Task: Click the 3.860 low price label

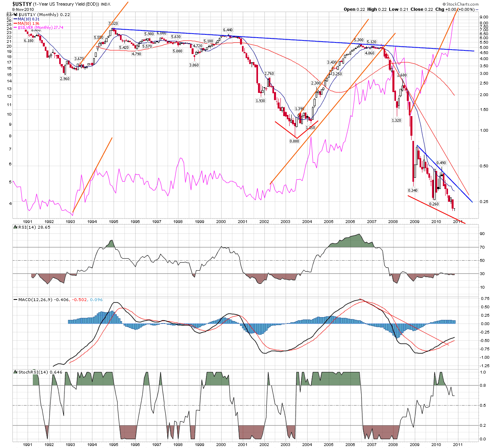Action: [x=194, y=65]
